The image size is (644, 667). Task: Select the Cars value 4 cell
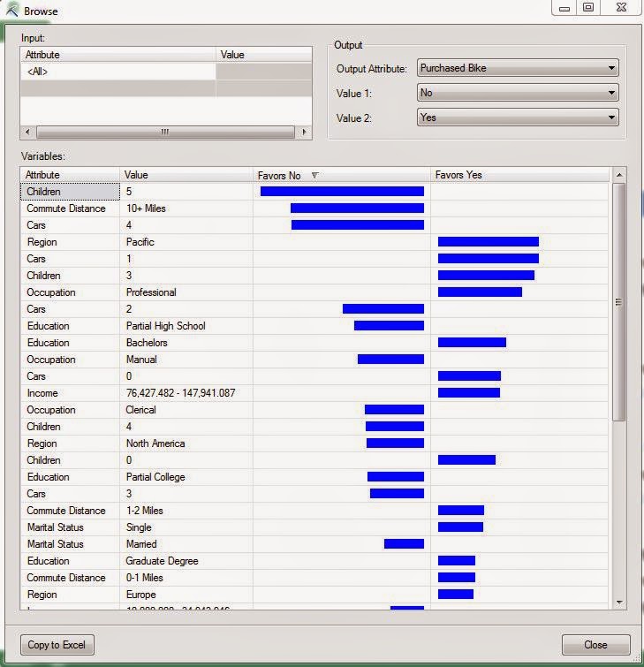186,225
